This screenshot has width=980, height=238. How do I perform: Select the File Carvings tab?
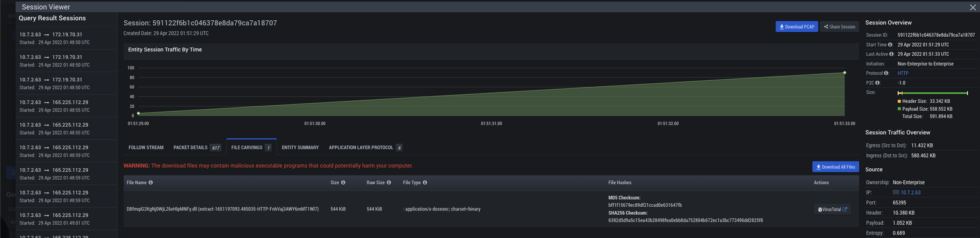251,147
